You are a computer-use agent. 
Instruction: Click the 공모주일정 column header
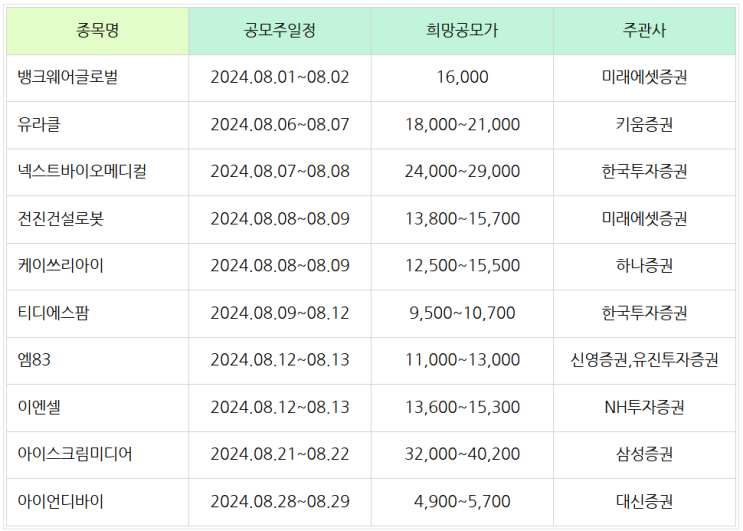[x=280, y=30]
